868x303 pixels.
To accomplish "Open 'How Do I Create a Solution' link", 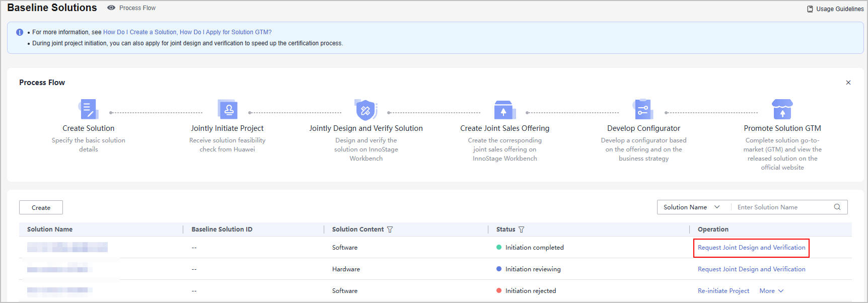I will tap(140, 32).
